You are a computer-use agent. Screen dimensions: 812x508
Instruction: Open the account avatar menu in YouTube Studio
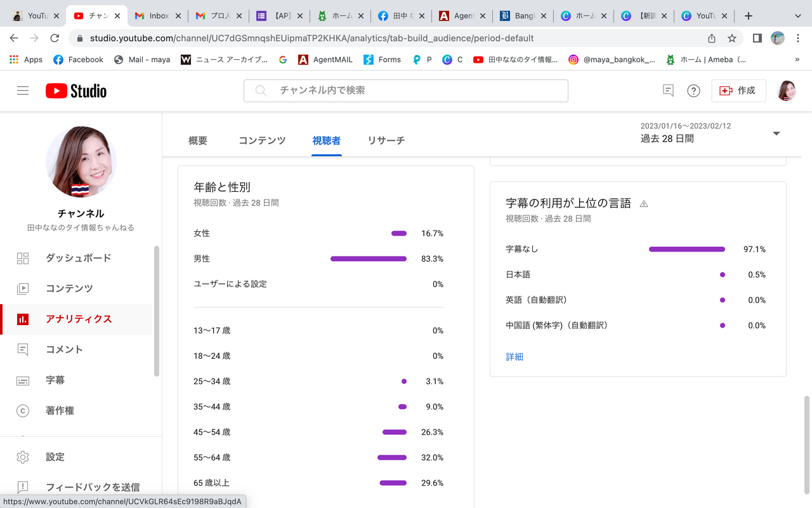click(x=787, y=91)
